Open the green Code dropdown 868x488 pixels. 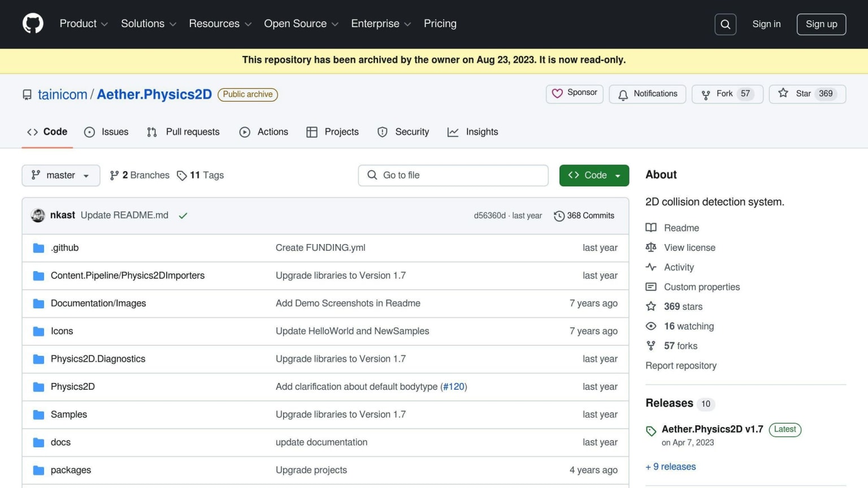[594, 176]
